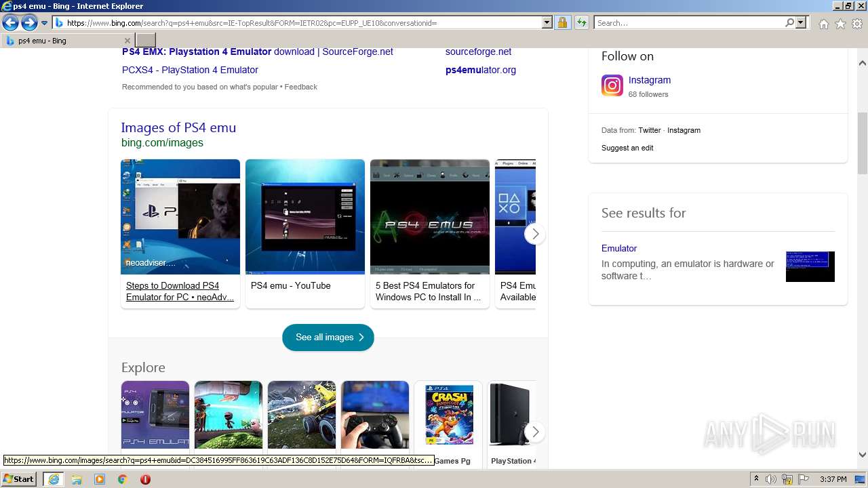The height and width of the screenshot is (488, 868).
Task: Open '5 Best PS4 Emulators' caption
Action: pyautogui.click(x=428, y=291)
